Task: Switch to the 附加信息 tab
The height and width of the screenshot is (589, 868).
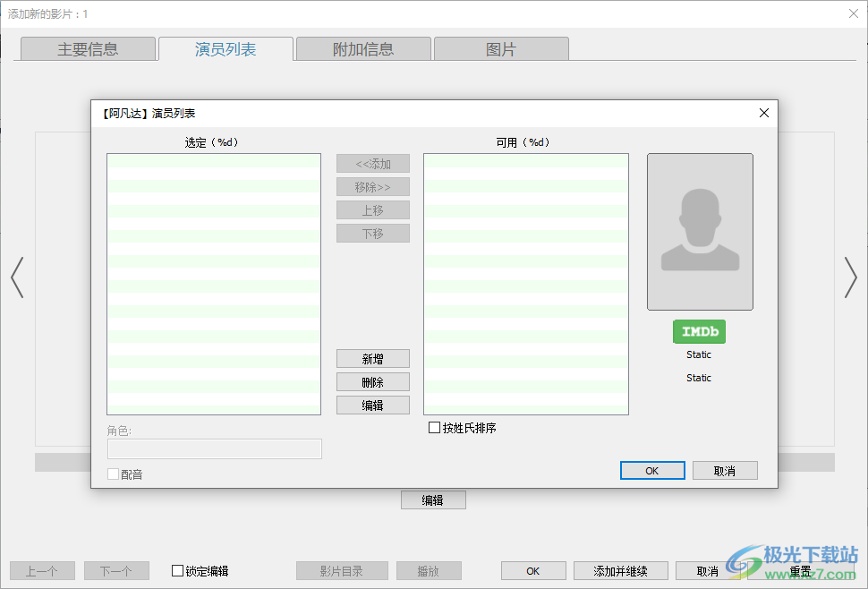Action: coord(362,48)
